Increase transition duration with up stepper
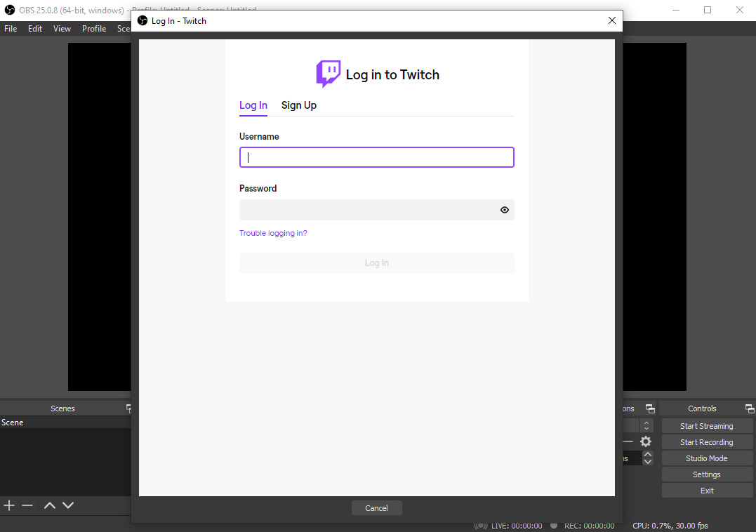 648,454
